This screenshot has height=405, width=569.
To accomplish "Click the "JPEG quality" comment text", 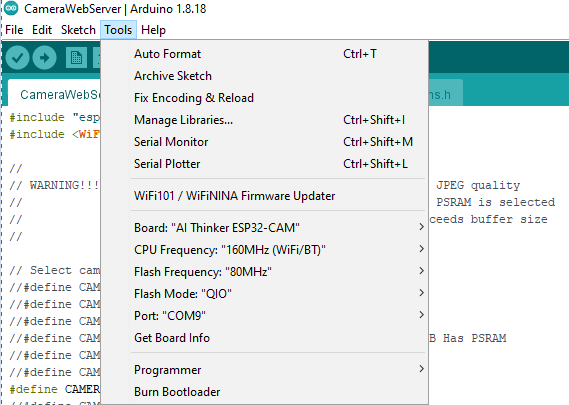I will coord(478,185).
